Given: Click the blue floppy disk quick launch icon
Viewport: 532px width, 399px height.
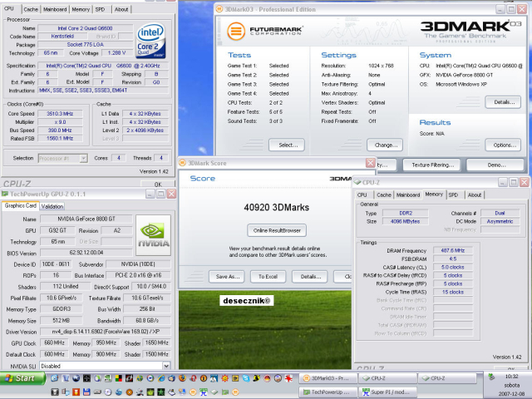Looking at the screenshot, I should [86, 392].
